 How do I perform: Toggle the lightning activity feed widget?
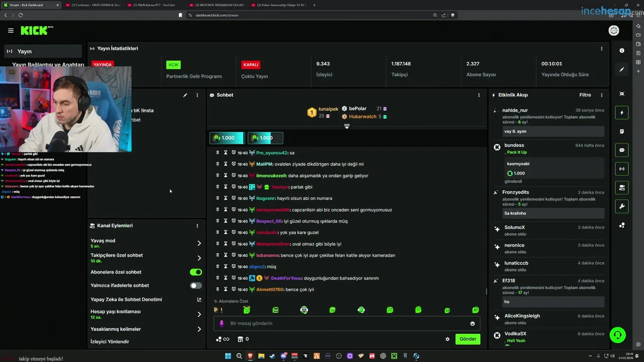click(x=622, y=113)
